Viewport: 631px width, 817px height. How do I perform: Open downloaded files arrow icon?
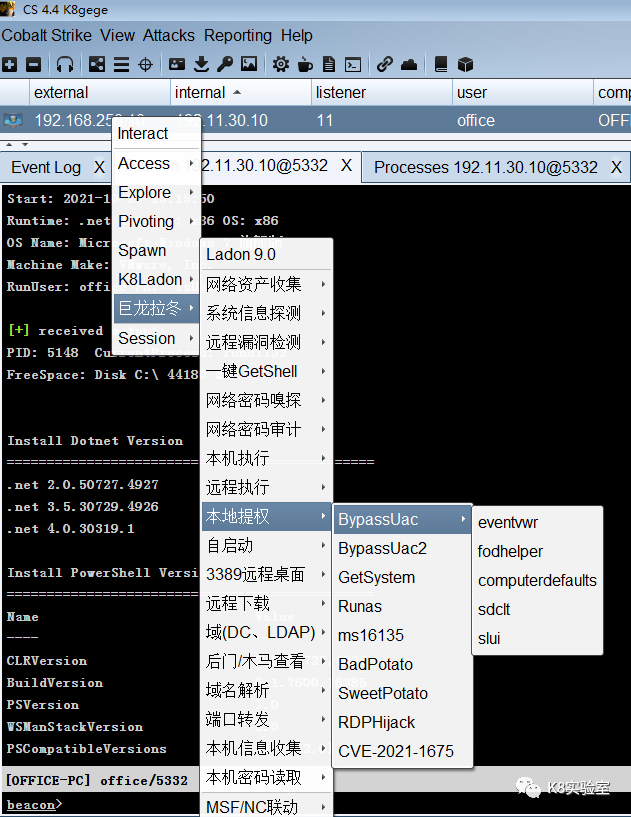pos(201,65)
